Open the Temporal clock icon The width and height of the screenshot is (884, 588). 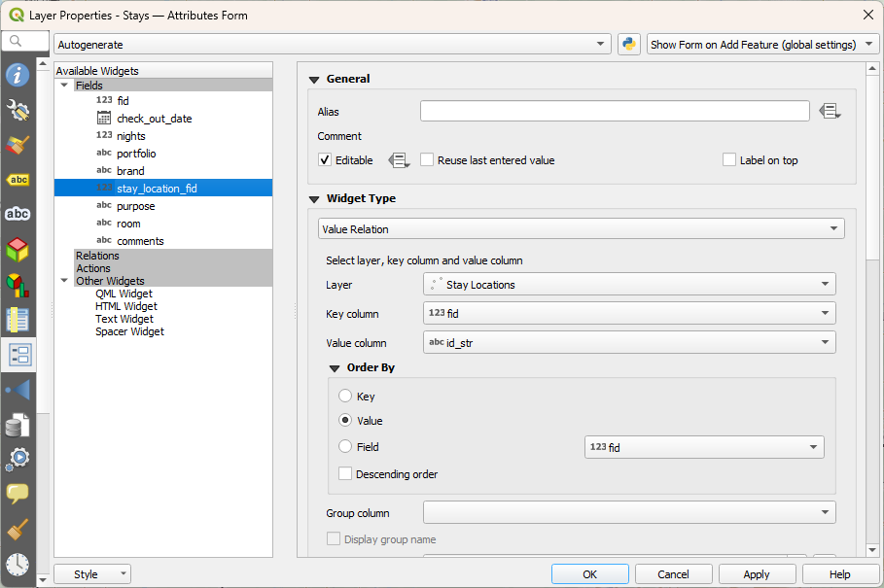(18, 564)
